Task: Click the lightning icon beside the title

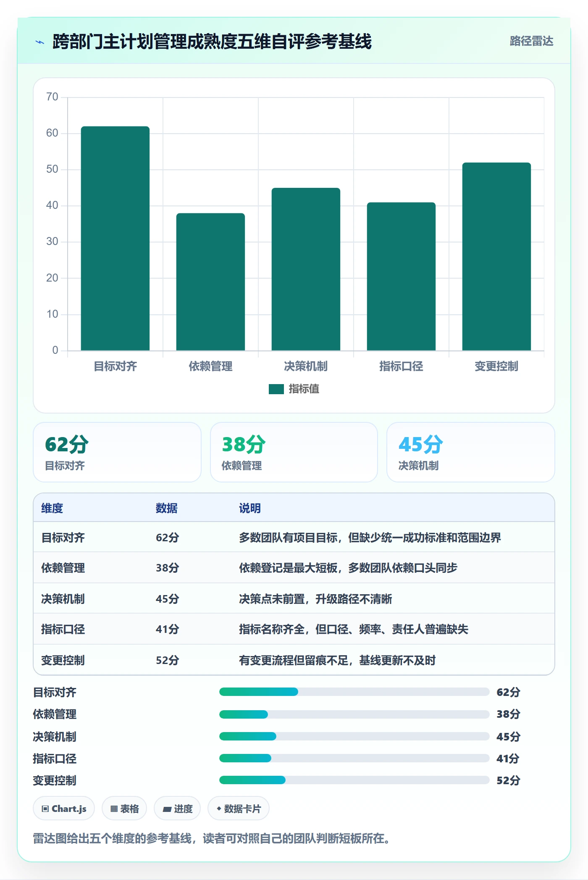Action: click(40, 42)
